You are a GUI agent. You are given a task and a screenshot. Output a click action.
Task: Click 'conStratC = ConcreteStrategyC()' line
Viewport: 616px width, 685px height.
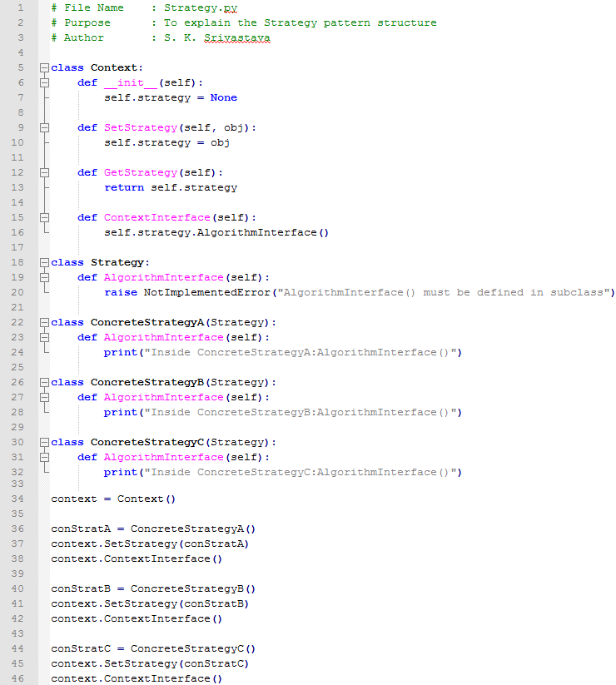(x=153, y=648)
